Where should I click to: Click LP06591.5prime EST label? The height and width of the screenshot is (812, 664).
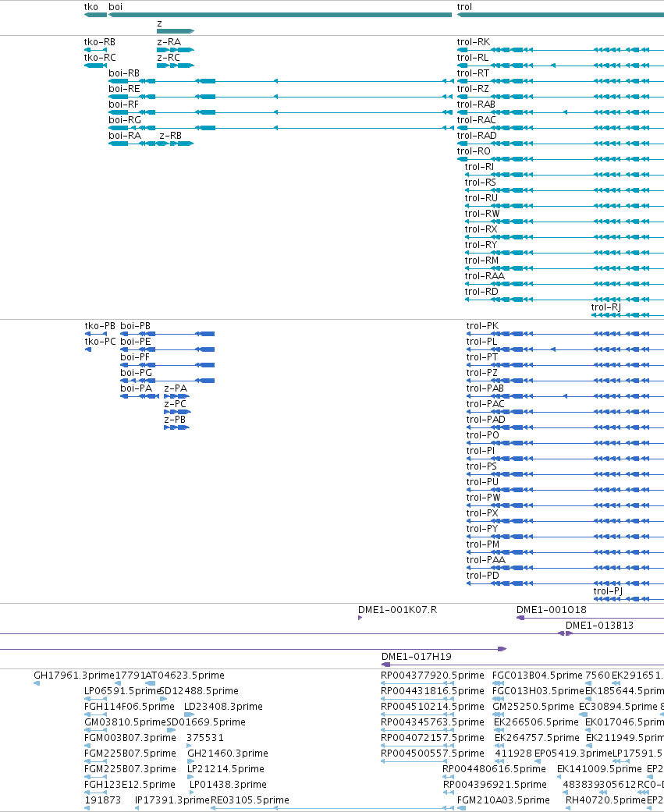coord(123,691)
